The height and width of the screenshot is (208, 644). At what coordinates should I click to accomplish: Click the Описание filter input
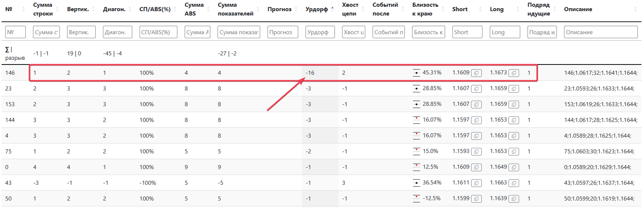(x=600, y=32)
